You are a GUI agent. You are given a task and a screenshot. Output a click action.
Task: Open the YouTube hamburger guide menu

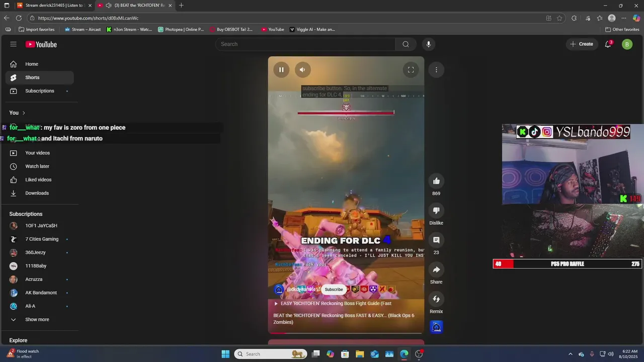14,44
